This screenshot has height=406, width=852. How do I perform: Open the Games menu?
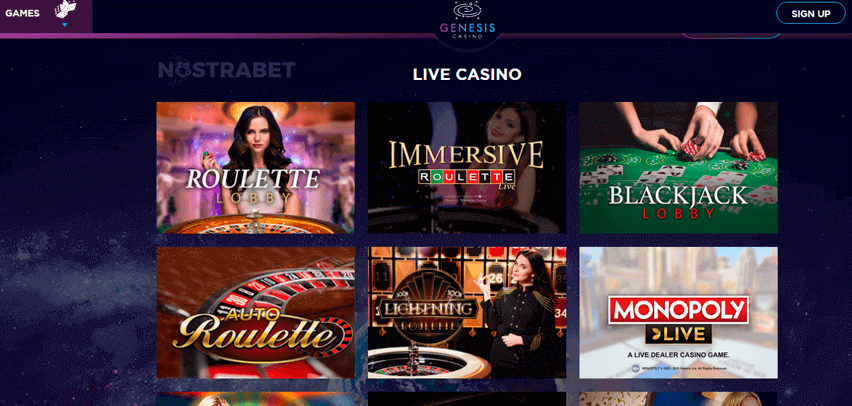[22, 14]
